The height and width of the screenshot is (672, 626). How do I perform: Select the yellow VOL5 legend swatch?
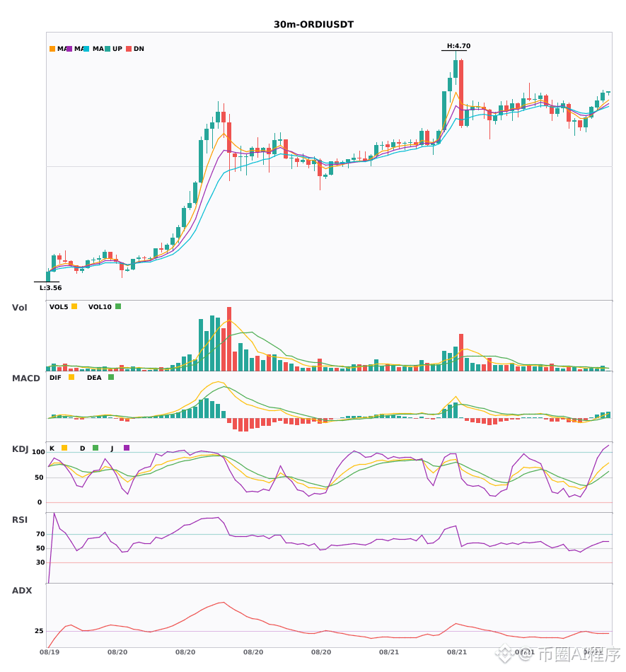(x=74, y=306)
